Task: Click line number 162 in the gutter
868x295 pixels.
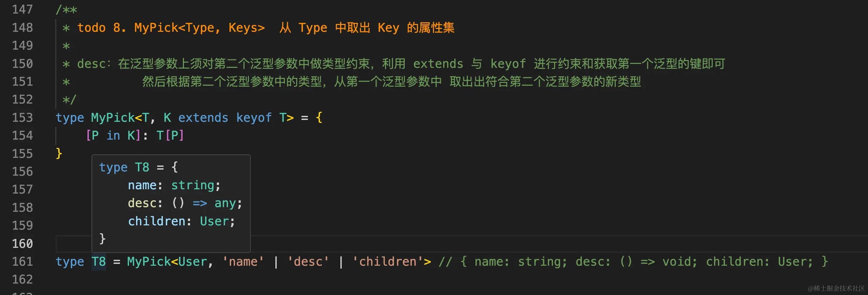Action: pyautogui.click(x=22, y=279)
